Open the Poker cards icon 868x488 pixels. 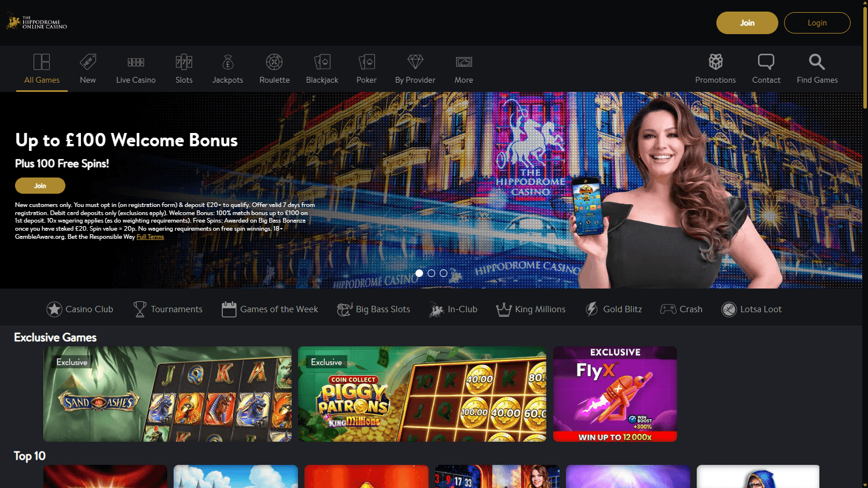point(367,62)
